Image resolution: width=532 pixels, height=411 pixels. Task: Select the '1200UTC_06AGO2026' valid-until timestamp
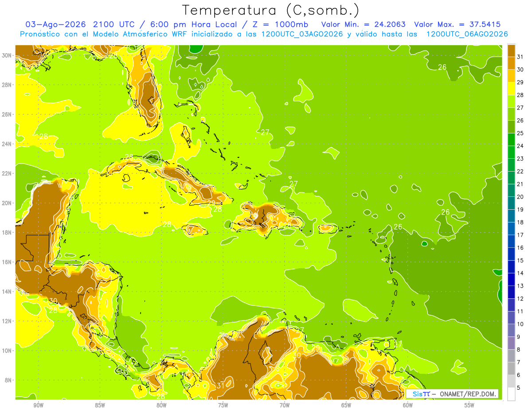click(467, 34)
